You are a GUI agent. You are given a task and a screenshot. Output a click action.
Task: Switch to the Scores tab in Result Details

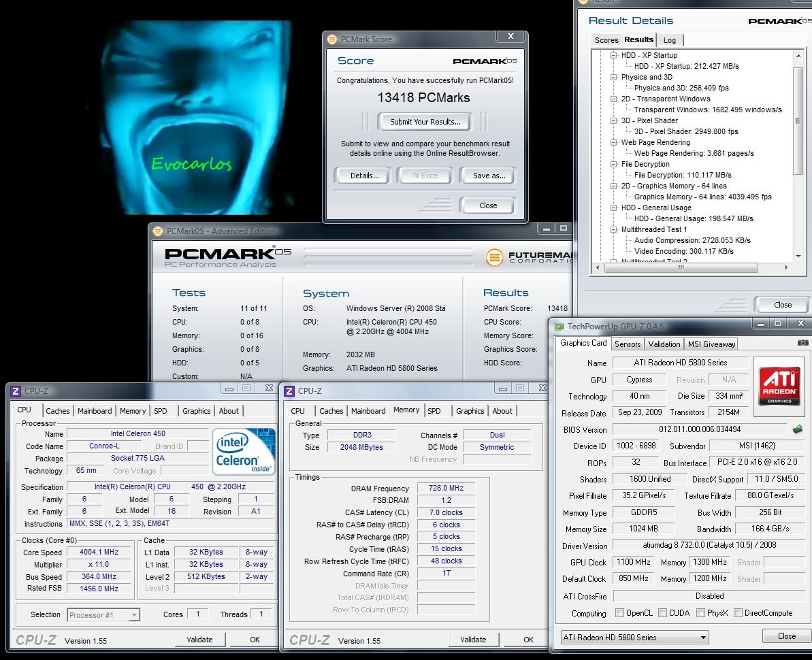click(x=606, y=40)
